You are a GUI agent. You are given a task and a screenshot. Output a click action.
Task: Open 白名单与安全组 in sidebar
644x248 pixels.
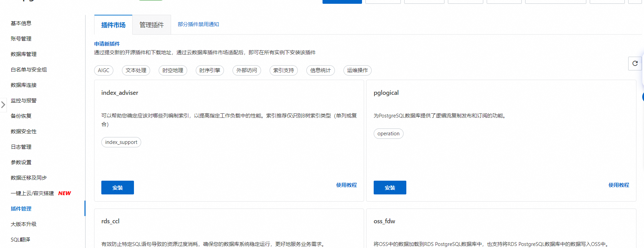[x=29, y=69]
